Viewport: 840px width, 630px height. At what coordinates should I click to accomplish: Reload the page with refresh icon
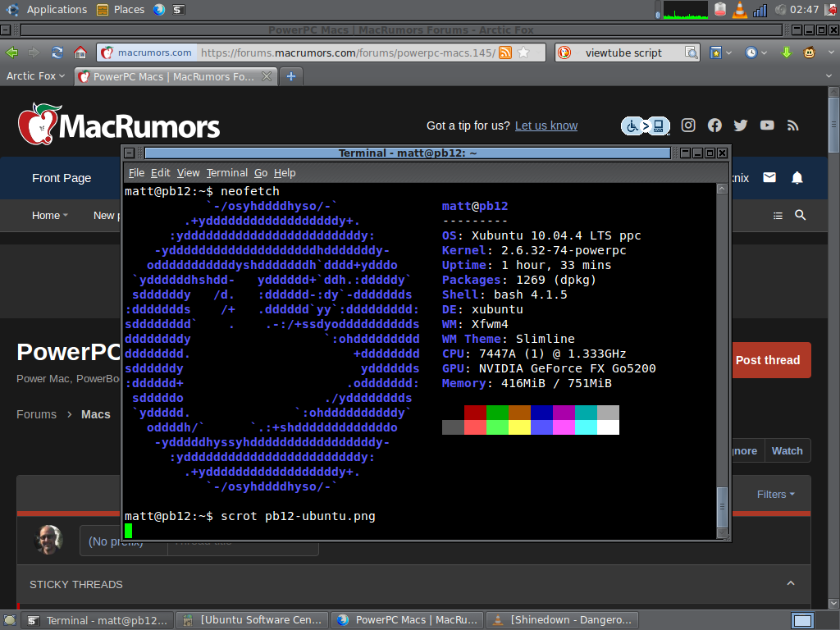tap(57, 52)
